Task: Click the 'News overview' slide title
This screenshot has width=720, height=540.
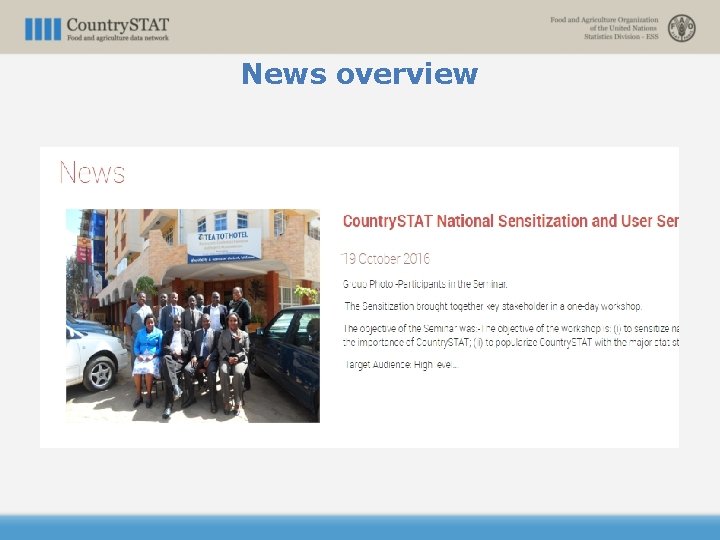Action: (360, 73)
